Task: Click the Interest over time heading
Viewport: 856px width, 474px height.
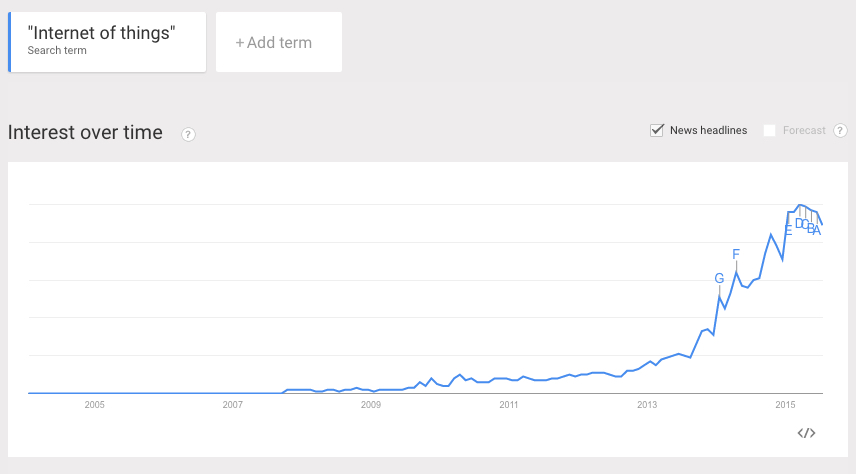Action: point(85,133)
